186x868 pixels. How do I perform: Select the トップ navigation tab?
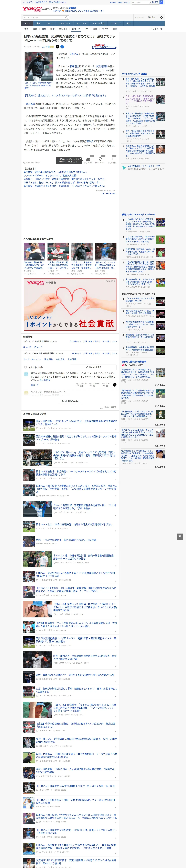(27, 24)
